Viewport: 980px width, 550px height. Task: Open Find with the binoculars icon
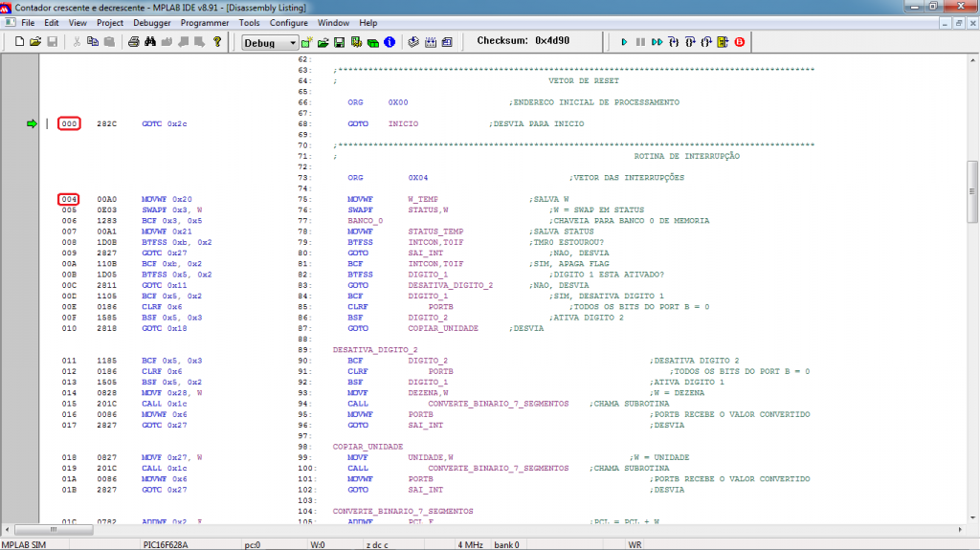click(150, 42)
